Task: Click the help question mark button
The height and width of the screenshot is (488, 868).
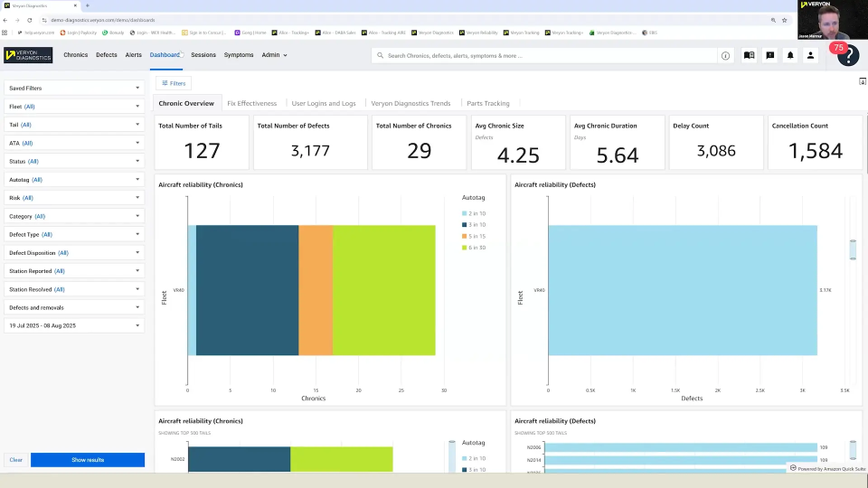Action: coord(848,56)
